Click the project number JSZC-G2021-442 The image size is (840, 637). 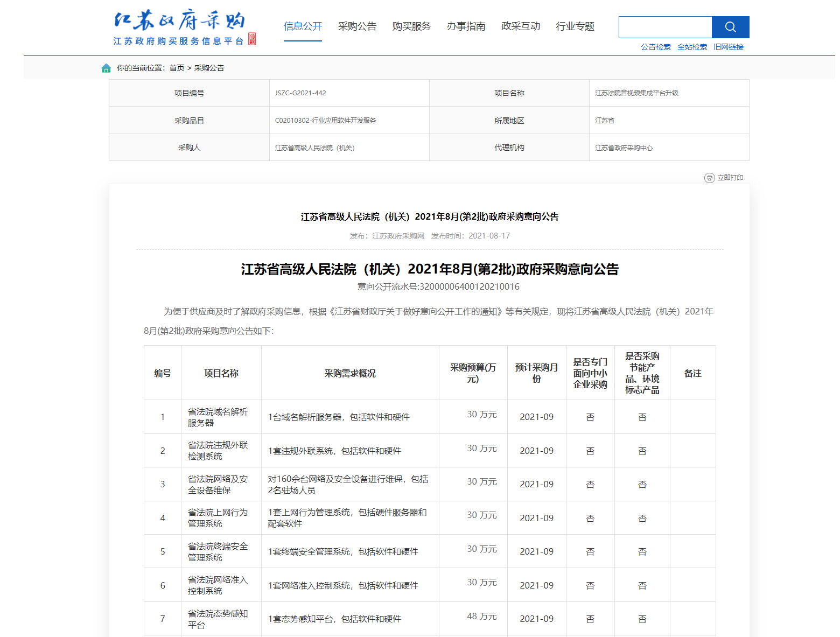pos(300,93)
